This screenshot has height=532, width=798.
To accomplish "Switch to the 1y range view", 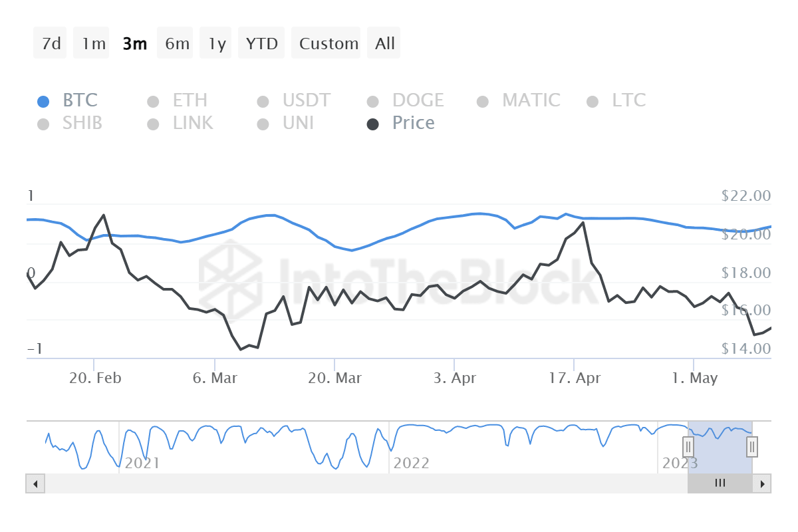I will coord(215,43).
